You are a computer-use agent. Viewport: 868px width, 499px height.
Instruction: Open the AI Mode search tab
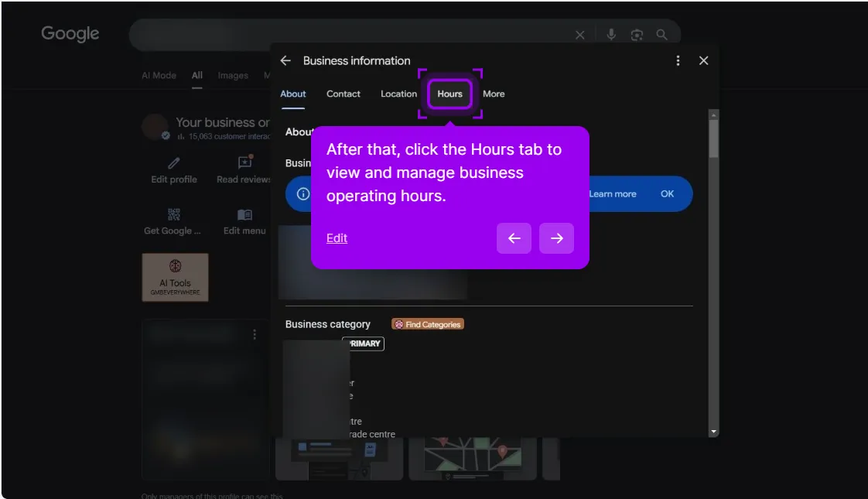click(159, 75)
